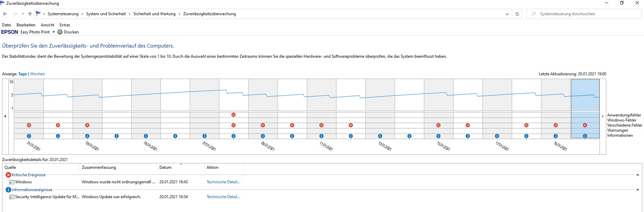Click the search magnifier icon in Systemsteuerung box
This screenshot has height=212, width=644.
(533, 14)
